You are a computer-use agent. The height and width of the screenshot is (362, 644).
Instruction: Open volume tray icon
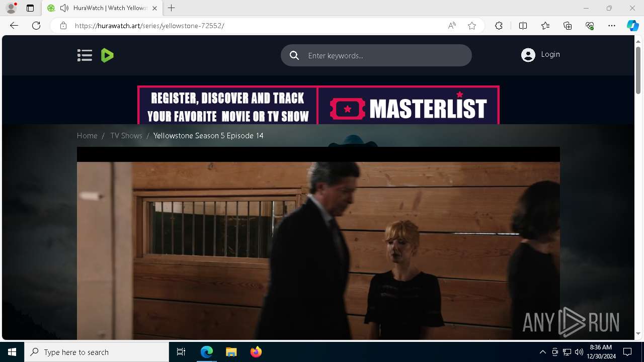pyautogui.click(x=579, y=352)
